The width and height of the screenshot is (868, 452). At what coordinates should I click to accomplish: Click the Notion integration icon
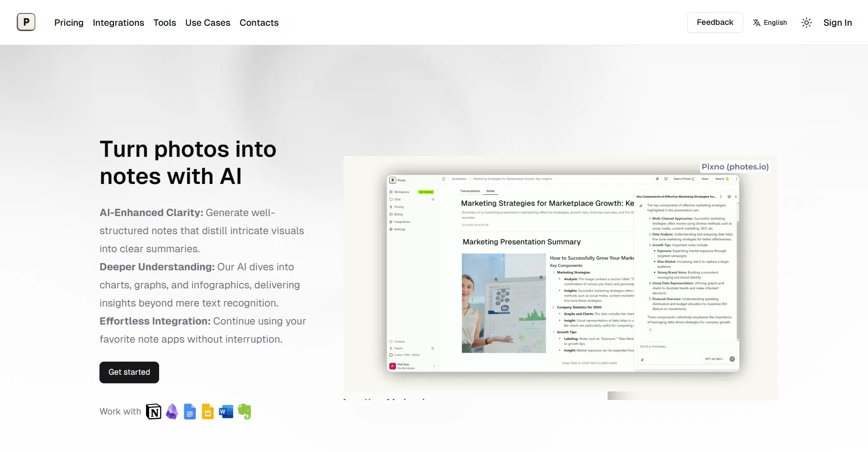(154, 412)
